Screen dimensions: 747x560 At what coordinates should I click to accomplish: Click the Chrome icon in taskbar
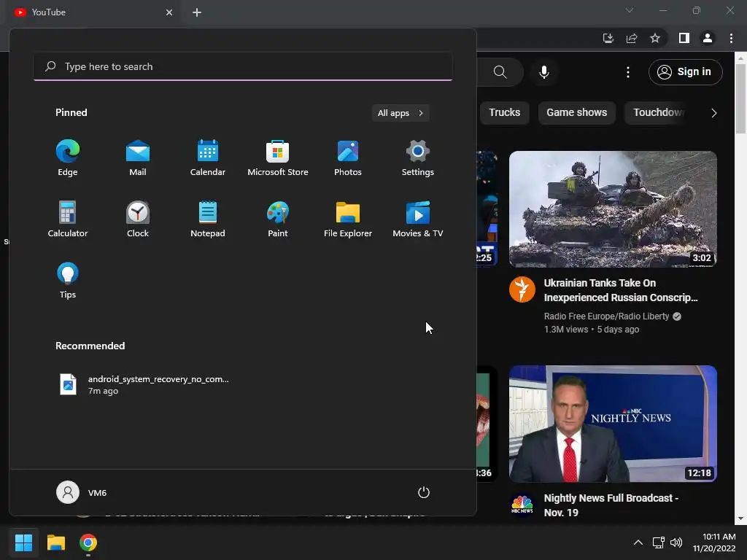(x=88, y=542)
